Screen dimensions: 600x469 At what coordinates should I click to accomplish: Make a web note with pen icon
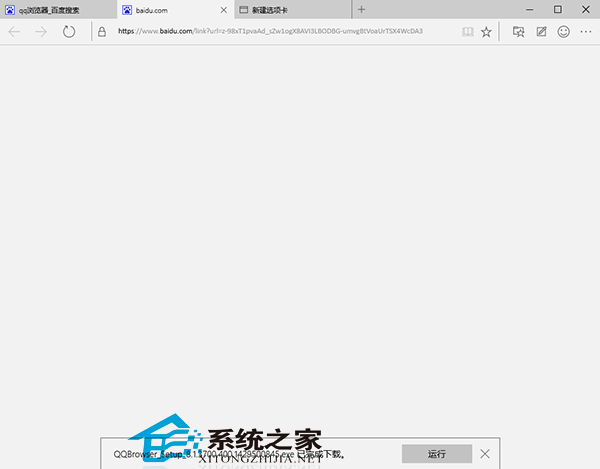point(541,32)
